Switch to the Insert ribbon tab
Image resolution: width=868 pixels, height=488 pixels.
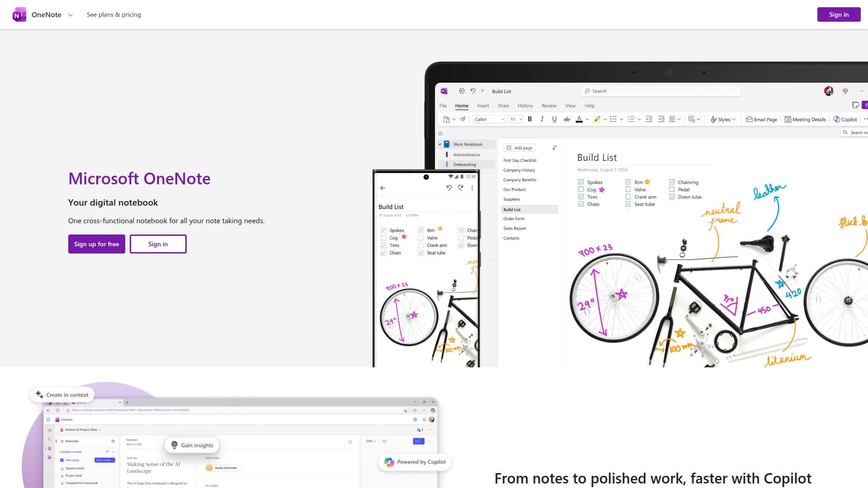point(483,106)
